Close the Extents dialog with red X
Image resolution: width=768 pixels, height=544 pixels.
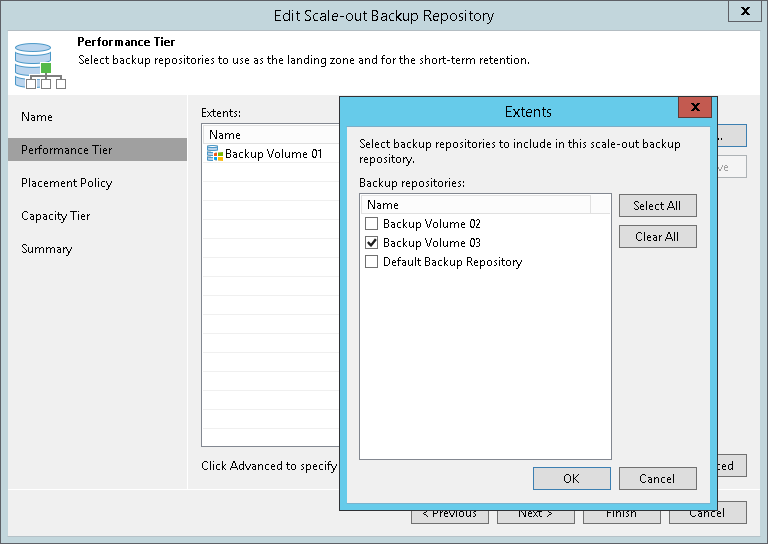pyautogui.click(x=694, y=108)
